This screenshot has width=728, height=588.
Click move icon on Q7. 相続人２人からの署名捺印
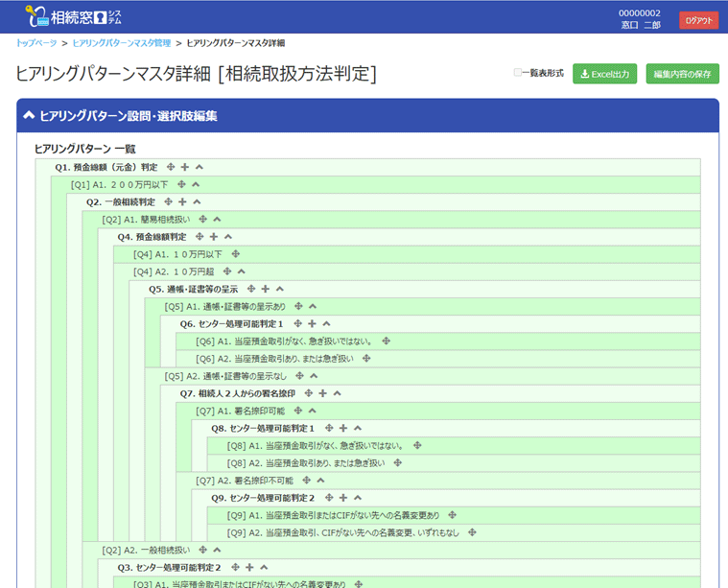[308, 393]
